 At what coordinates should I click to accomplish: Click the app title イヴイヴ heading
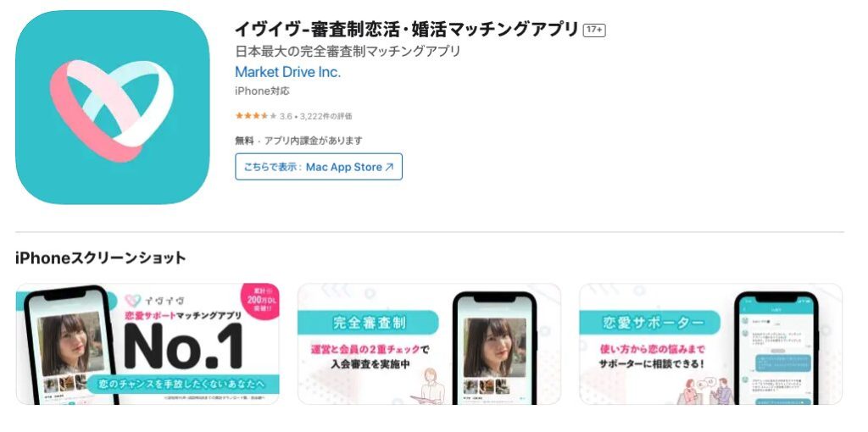(x=407, y=30)
